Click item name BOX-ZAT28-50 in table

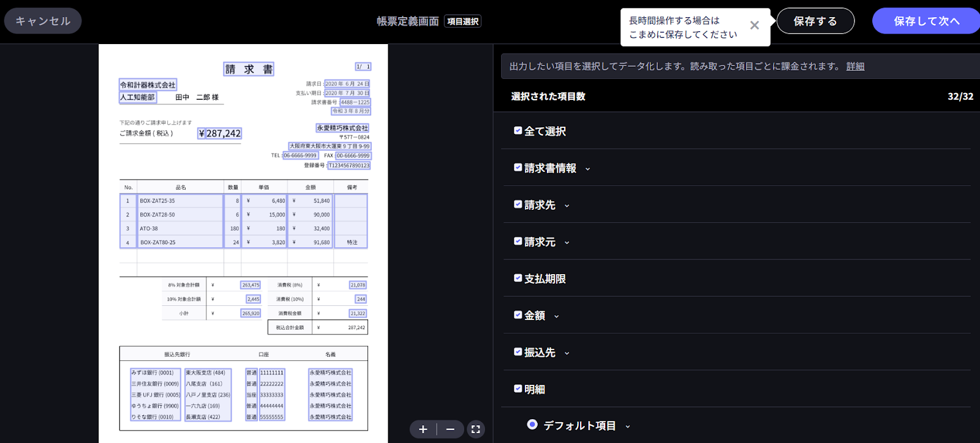click(157, 215)
